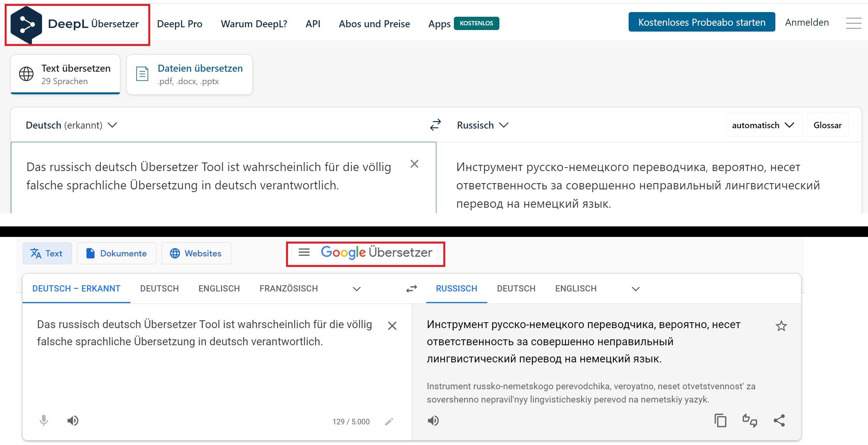Start voice input with microphone icon
Image resolution: width=868 pixels, height=445 pixels.
point(44,420)
